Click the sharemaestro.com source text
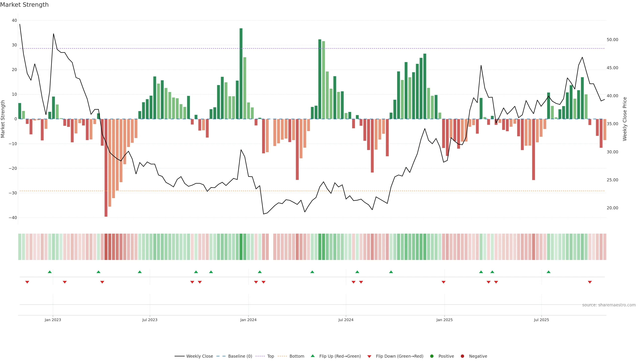The height and width of the screenshot is (362, 644). [x=609, y=305]
